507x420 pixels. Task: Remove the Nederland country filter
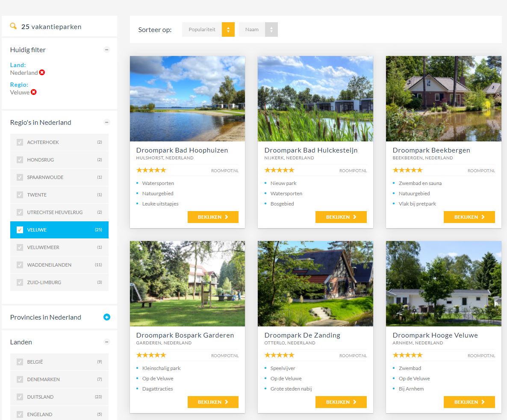(42, 73)
